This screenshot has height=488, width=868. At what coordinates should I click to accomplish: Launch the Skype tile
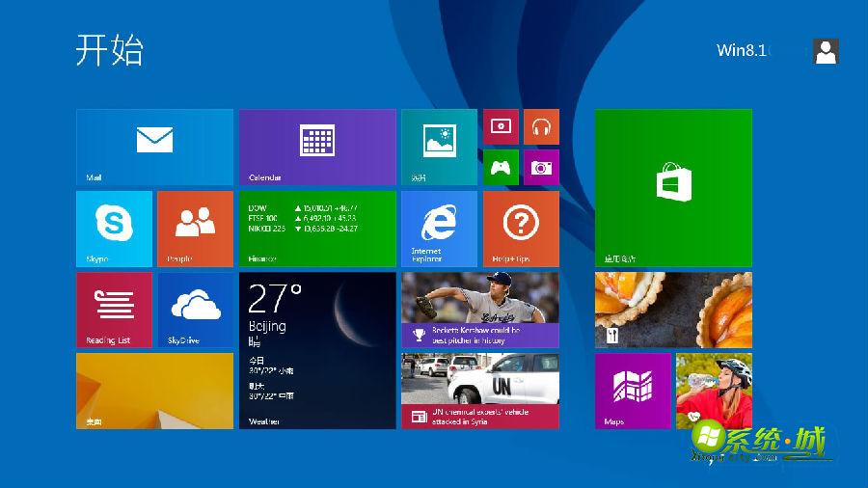point(114,230)
